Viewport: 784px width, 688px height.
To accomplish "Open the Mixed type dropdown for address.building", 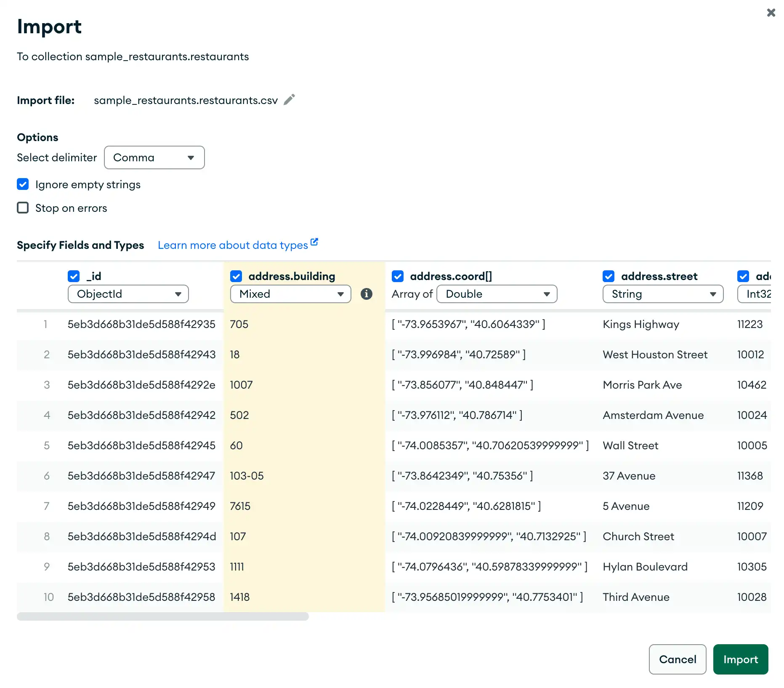I will 290,294.
